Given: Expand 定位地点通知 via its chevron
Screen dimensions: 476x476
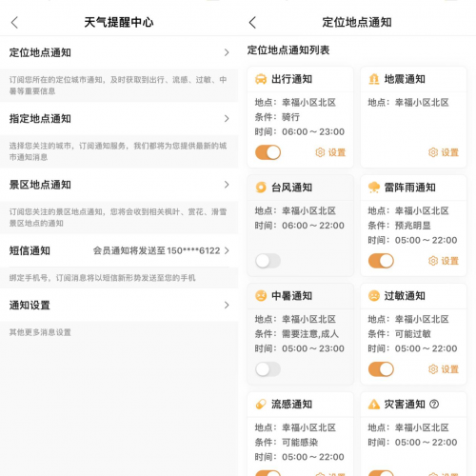Looking at the screenshot, I should click(x=227, y=52).
